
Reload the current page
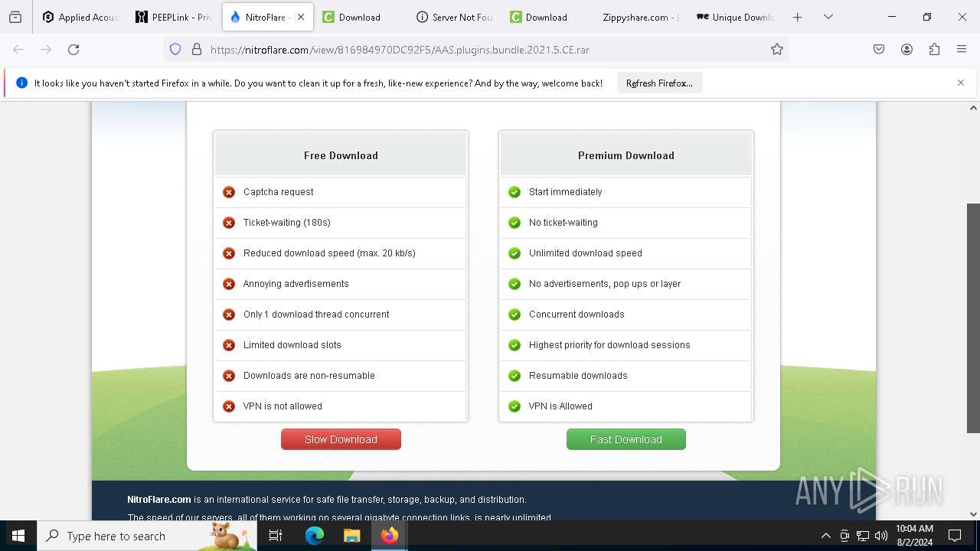(x=73, y=49)
